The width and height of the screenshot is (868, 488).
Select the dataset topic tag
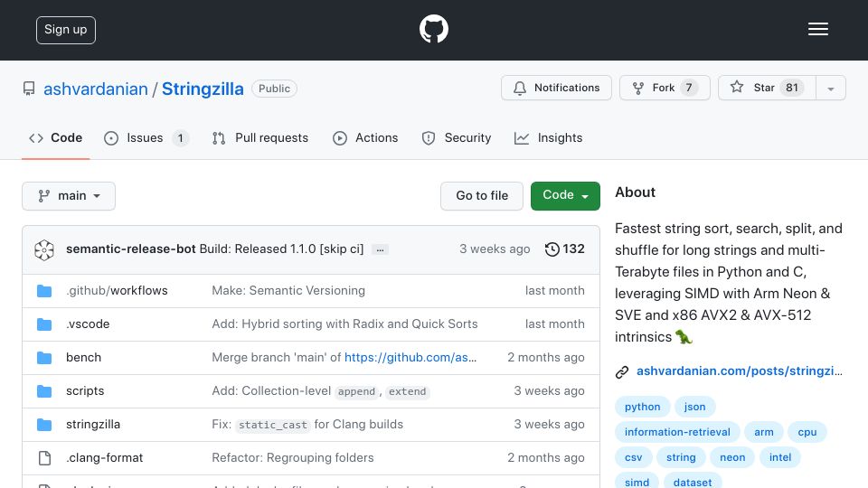click(693, 482)
